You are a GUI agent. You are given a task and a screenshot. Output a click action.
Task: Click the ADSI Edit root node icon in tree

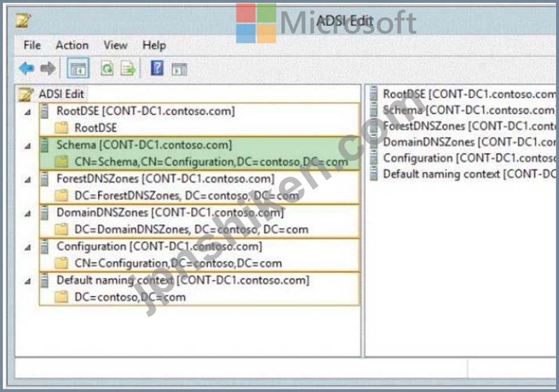(x=26, y=94)
